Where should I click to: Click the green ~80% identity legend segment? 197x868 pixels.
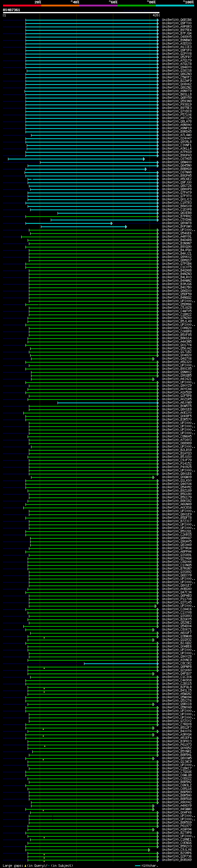(x=136, y=6)
